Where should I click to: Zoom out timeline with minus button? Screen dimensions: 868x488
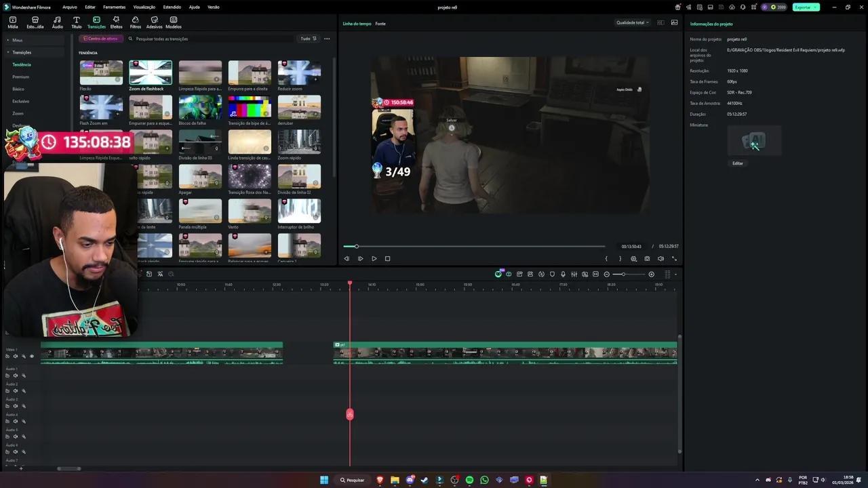pos(606,274)
